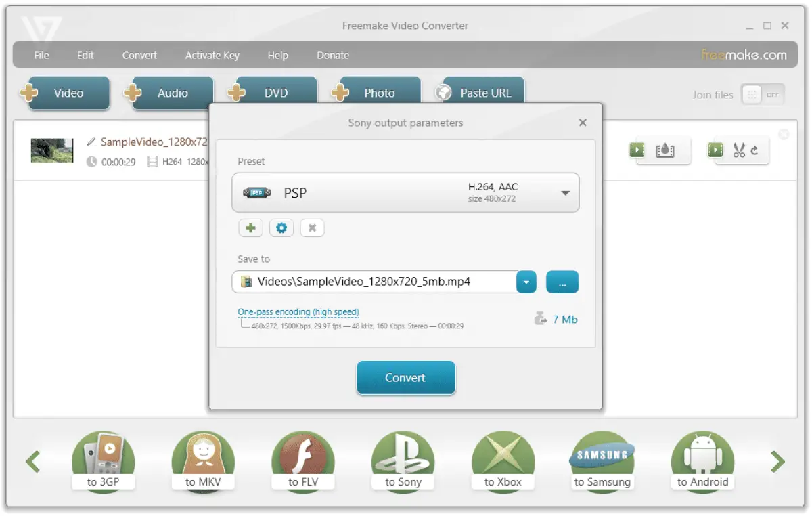
Task: Choose the to Android output format
Action: (x=702, y=462)
